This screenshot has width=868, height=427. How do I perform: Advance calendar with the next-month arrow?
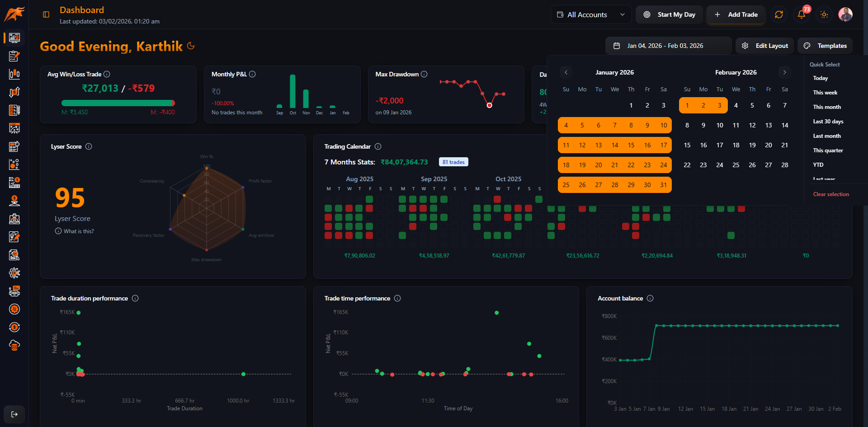(784, 72)
